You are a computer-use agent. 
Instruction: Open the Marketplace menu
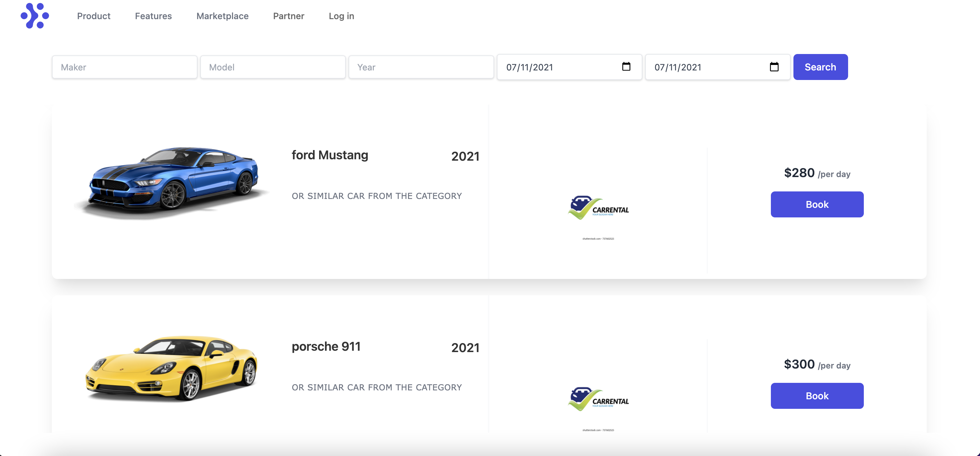coord(222,16)
